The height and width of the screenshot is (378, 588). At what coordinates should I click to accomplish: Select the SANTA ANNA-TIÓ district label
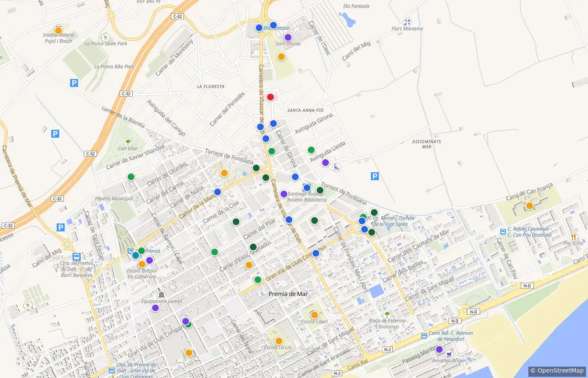click(x=305, y=110)
